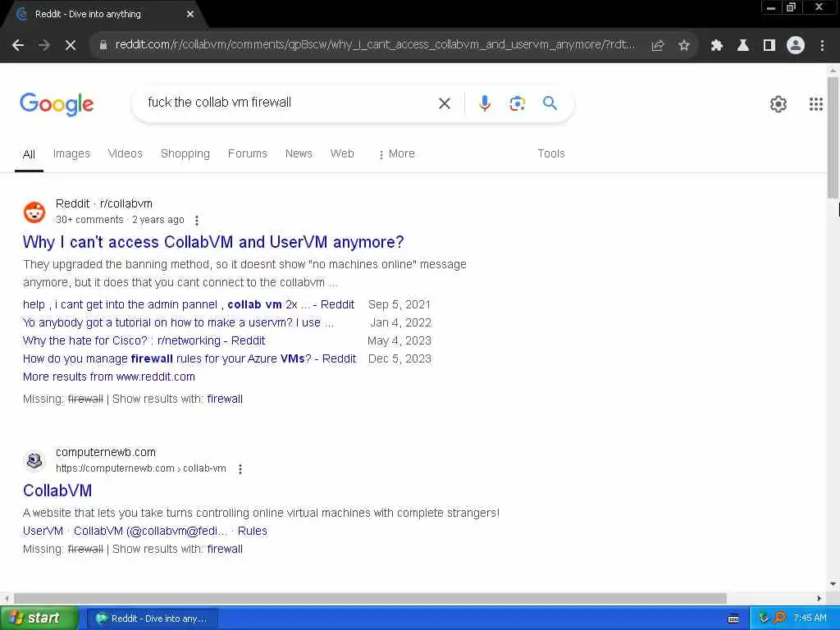This screenshot has width=840, height=630.
Task: Click the Reddit favicon in first result
Action: [x=34, y=212]
